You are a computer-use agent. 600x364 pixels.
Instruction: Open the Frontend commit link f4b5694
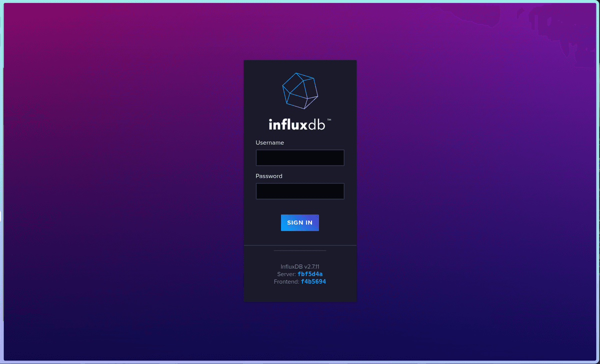[x=313, y=281]
